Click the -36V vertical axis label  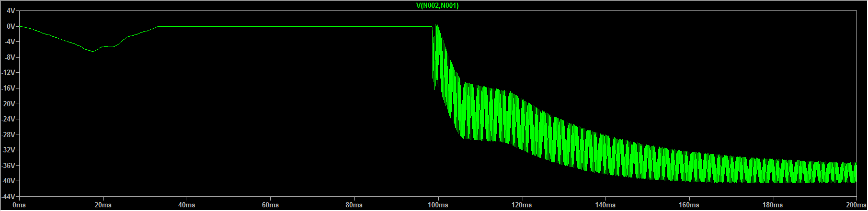coord(8,165)
